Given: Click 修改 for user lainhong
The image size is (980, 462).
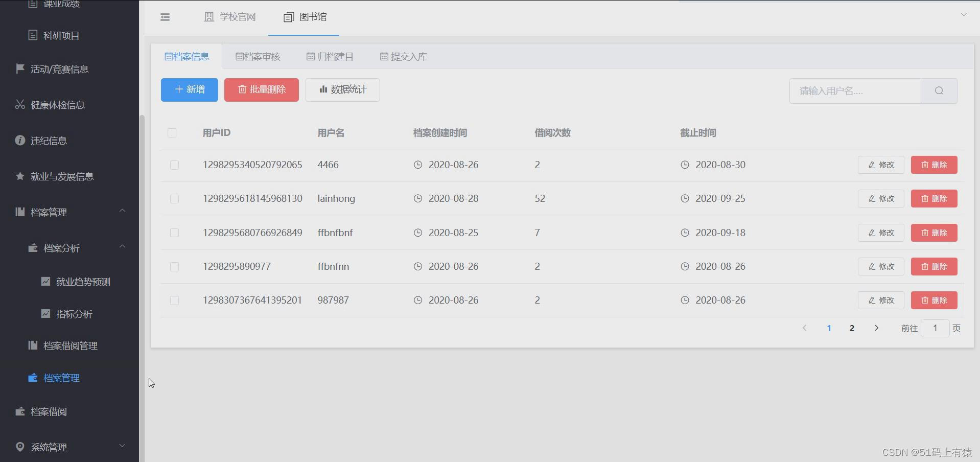Looking at the screenshot, I should coord(881,199).
